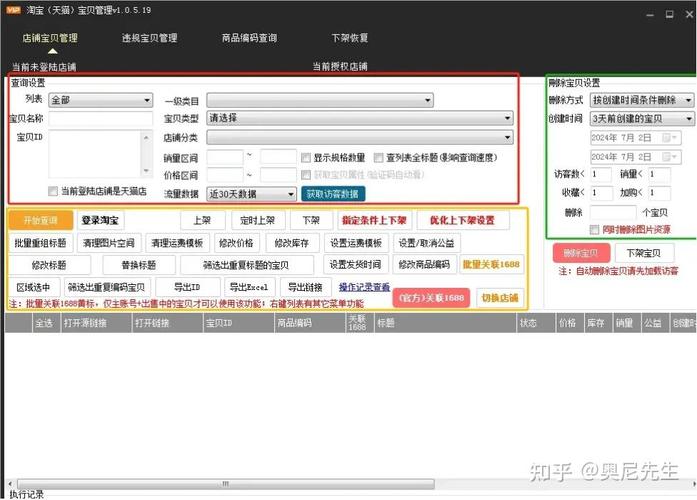Open the 店铺分类 dropdown

[x=360, y=138]
